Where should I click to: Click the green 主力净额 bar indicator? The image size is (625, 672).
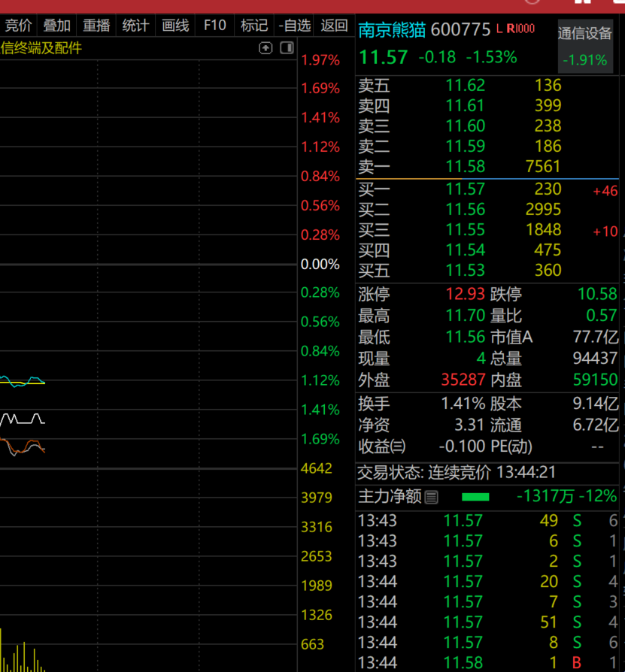click(x=475, y=497)
